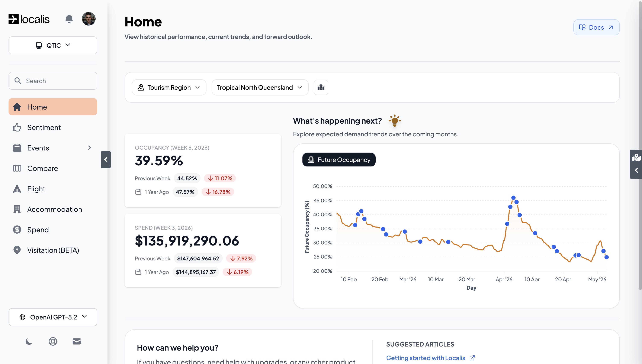Expand the Events menu chevron

[89, 148]
